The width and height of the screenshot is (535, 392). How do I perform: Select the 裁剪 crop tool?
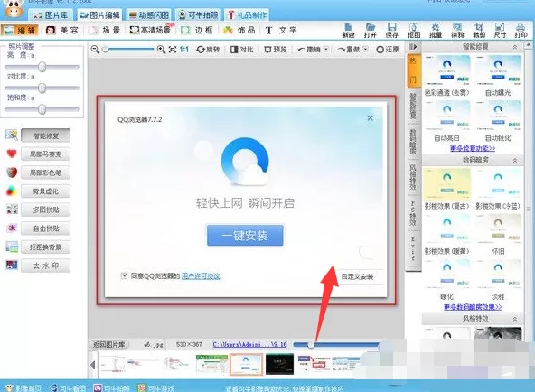tap(479, 31)
